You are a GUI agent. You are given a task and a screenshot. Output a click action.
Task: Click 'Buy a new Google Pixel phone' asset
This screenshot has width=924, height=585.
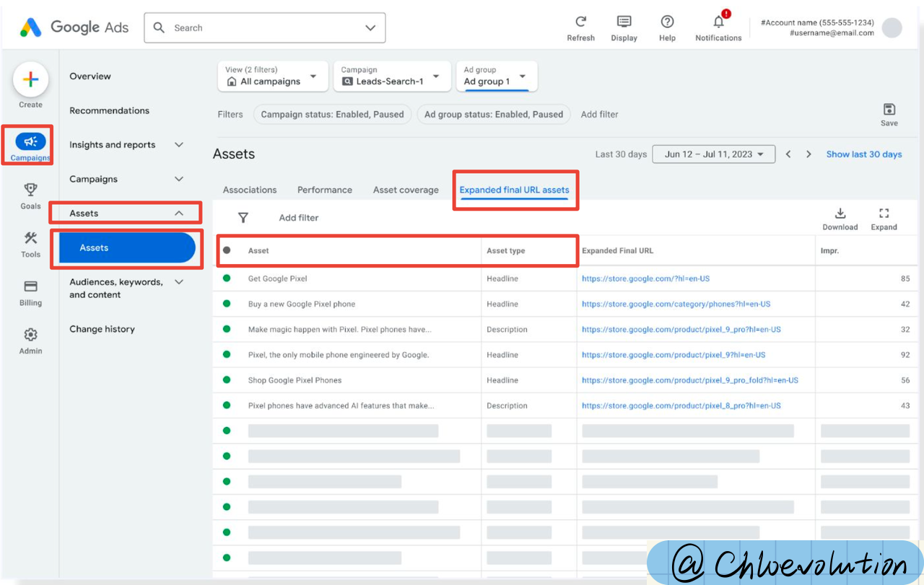coord(302,304)
